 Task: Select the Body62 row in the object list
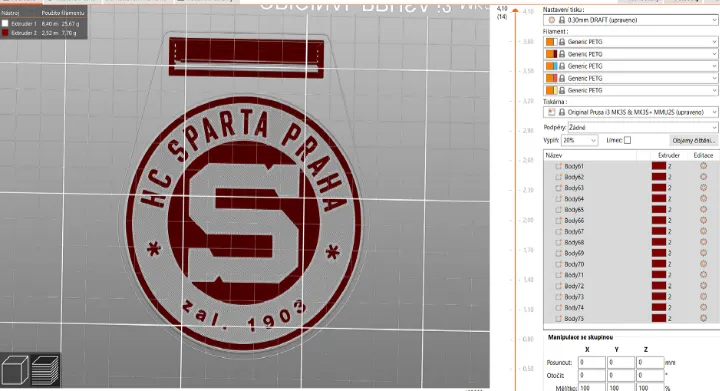click(631, 177)
